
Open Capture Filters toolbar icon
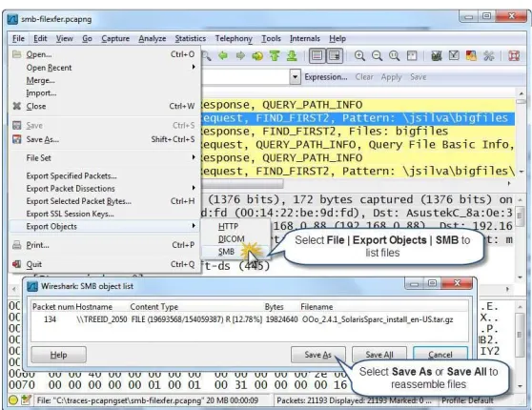437,55
